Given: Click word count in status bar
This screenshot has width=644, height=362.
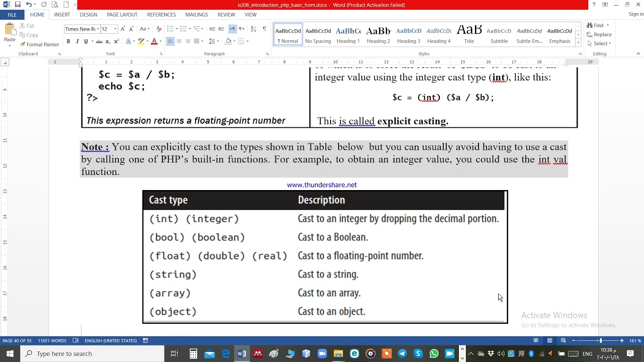Looking at the screenshot, I should [52, 340].
